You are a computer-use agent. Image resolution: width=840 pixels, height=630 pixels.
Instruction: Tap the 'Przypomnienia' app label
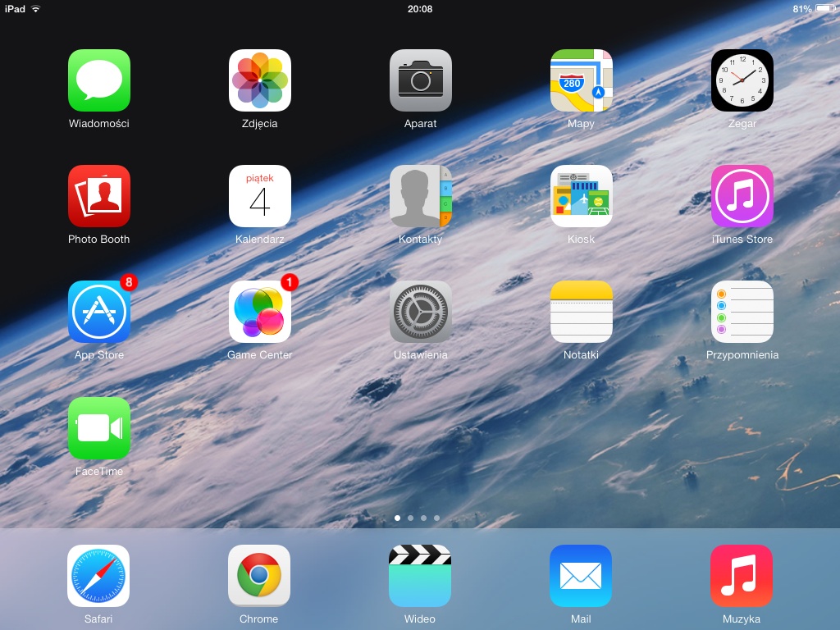point(742,355)
